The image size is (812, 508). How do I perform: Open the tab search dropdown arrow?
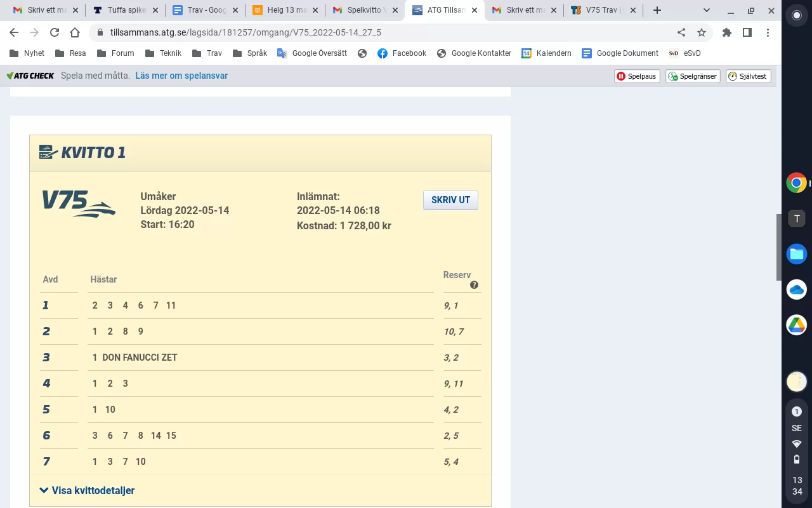pyautogui.click(x=707, y=10)
